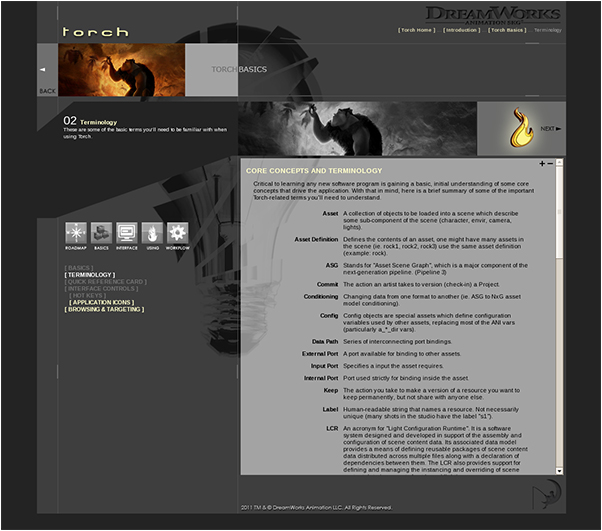Decrease text size with minus icon
Image resolution: width=602 pixels, height=531 pixels.
[x=550, y=164]
